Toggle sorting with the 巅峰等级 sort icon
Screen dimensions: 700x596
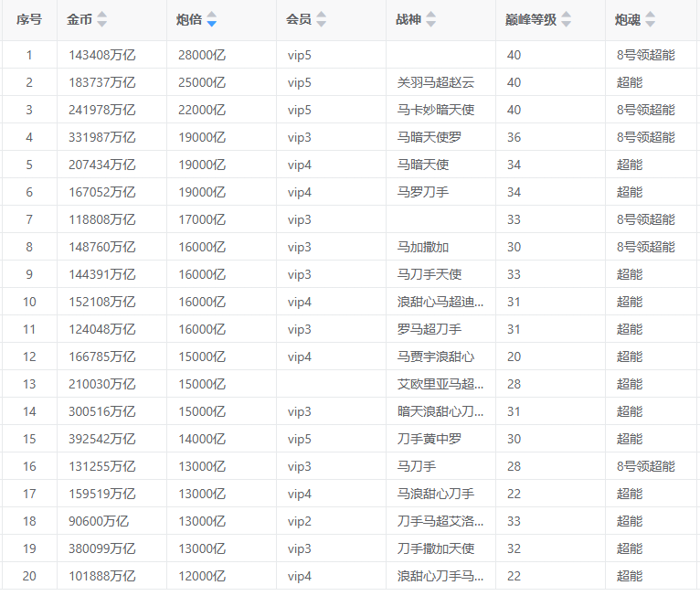(x=566, y=19)
